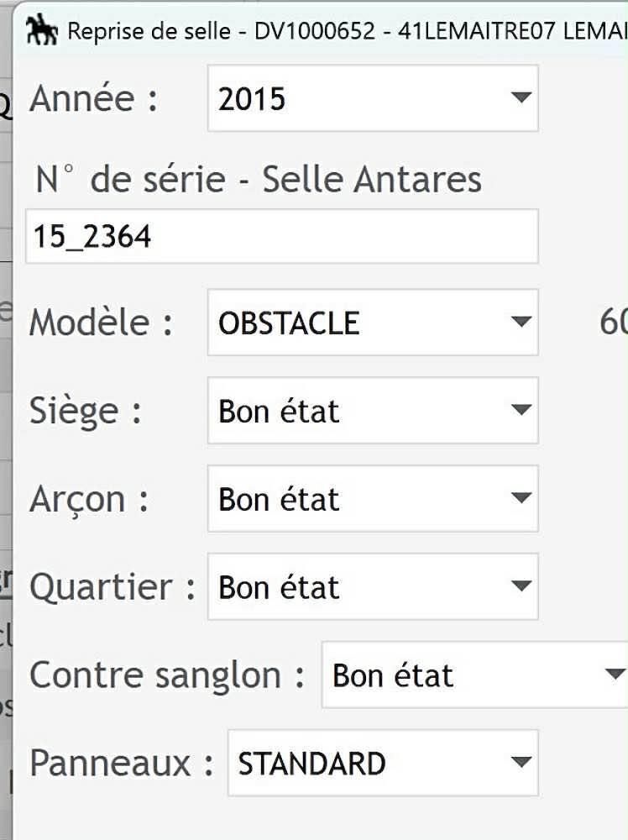Click the N° de série - Selle Antares label
The image size is (628, 840).
click(x=259, y=179)
